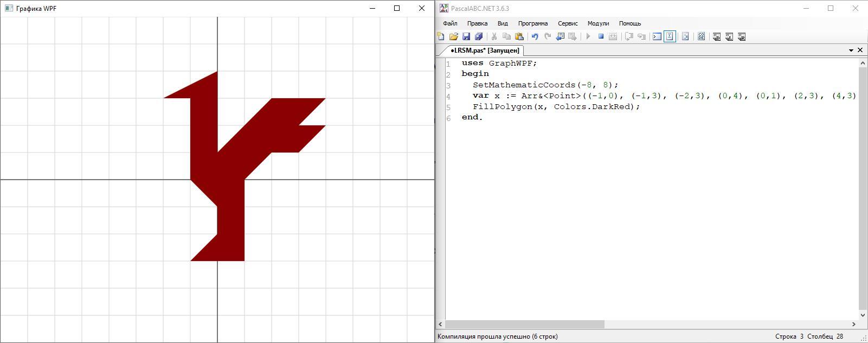Copy selection toolbar icon

tap(506, 36)
